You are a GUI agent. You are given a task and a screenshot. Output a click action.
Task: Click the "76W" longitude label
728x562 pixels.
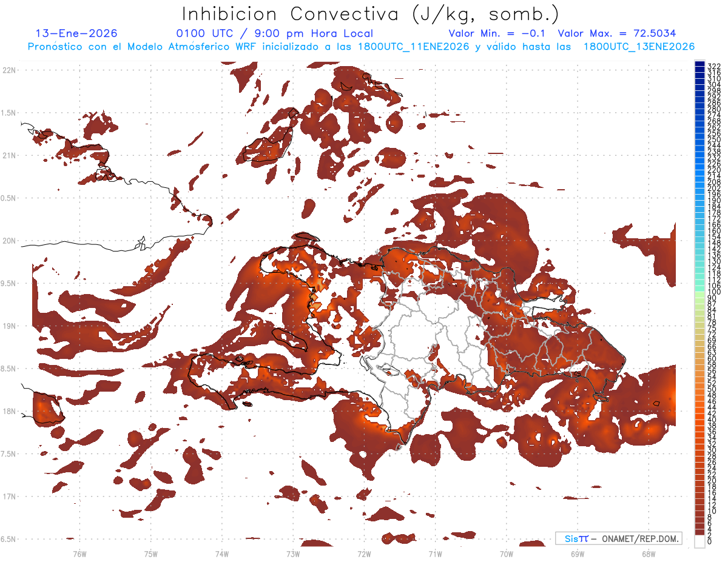pyautogui.click(x=79, y=554)
